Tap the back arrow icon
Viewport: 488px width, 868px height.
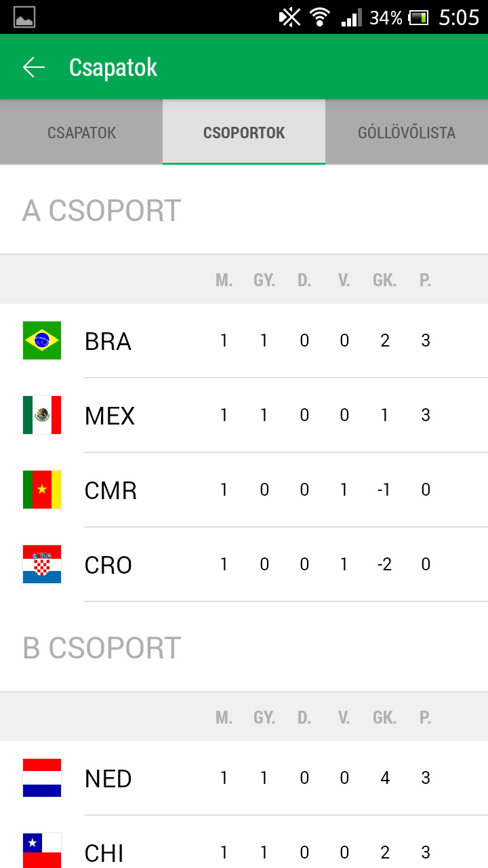(33, 67)
